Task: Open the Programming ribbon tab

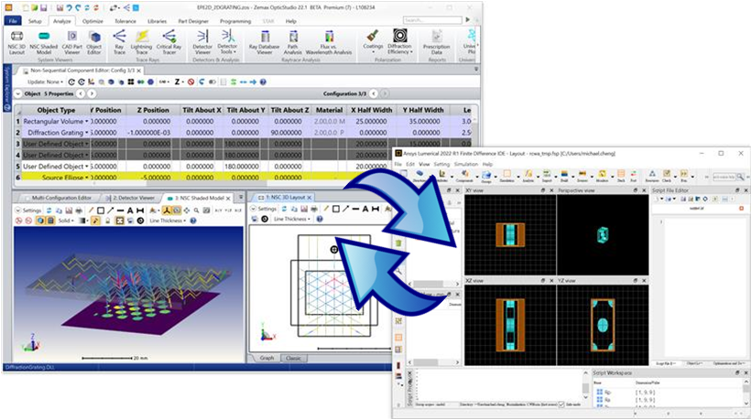Action: 235,21
